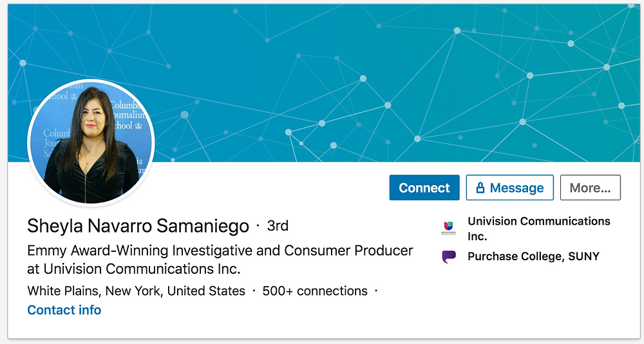The image size is (644, 344).
Task: Click the Connect button
Action: [424, 188]
